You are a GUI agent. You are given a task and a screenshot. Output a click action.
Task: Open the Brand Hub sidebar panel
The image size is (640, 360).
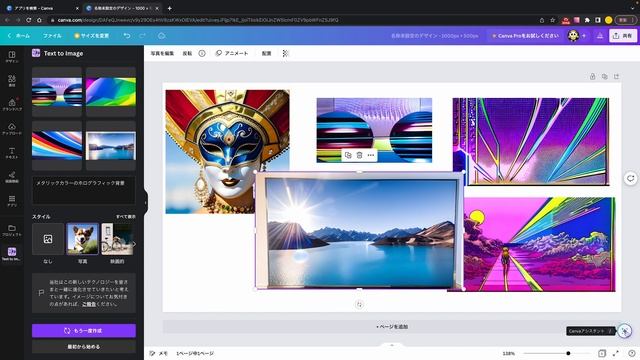pos(12,104)
